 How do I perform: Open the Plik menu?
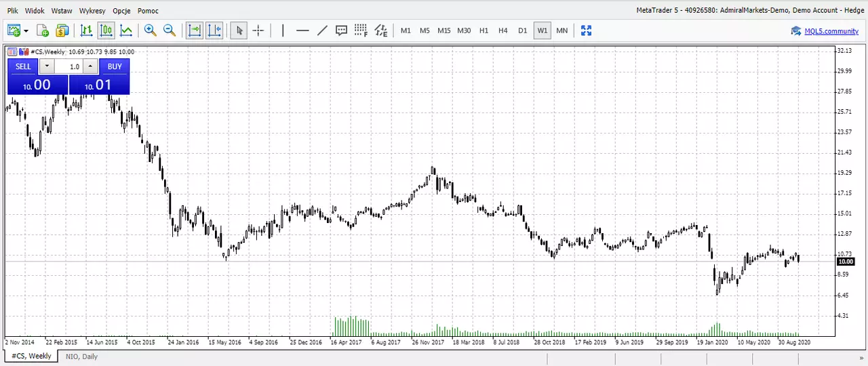[13, 11]
